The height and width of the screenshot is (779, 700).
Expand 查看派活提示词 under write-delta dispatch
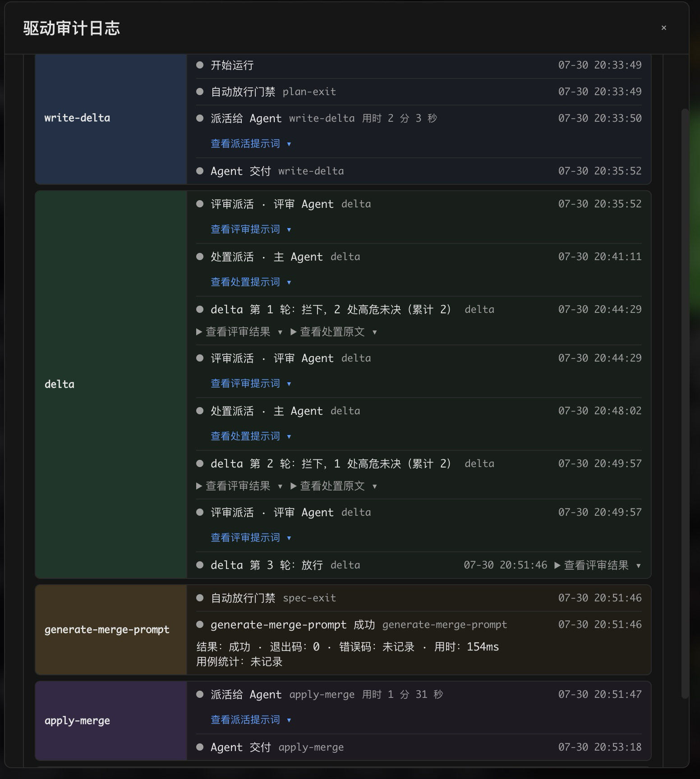coord(251,144)
